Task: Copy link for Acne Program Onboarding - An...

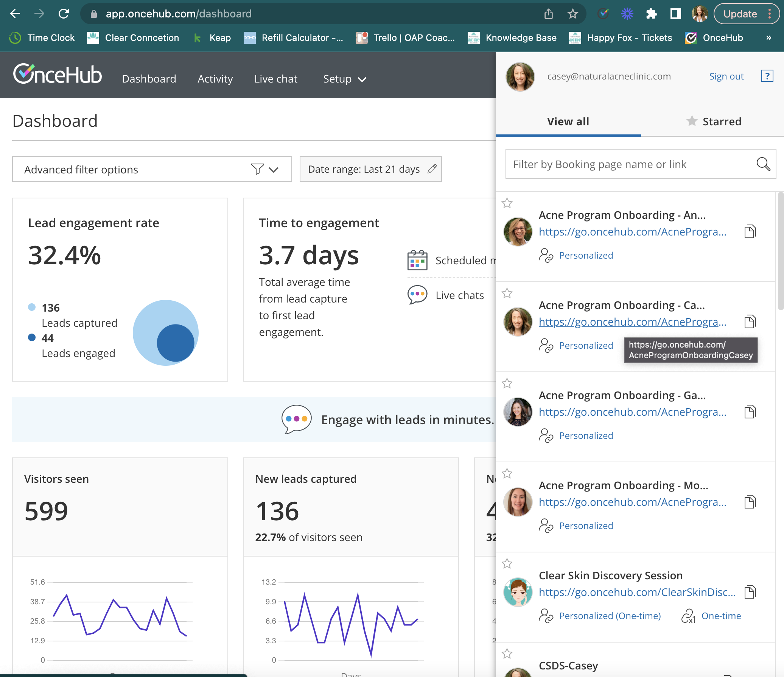Action: click(750, 232)
